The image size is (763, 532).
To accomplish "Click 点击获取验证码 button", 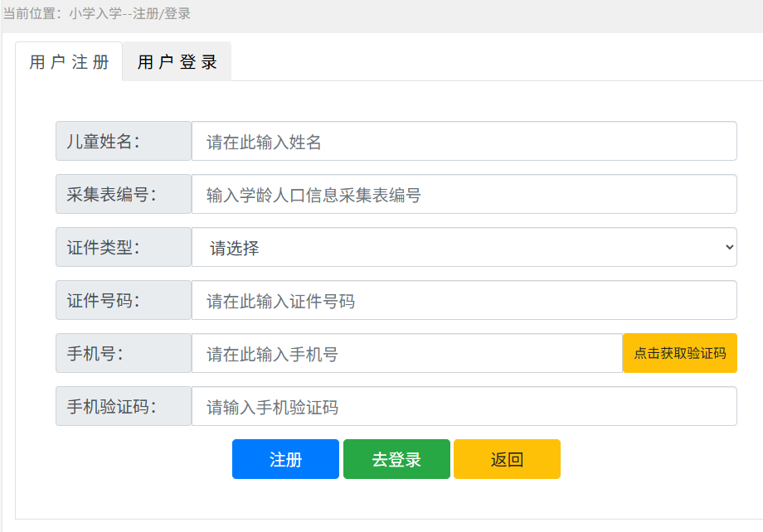I will [x=680, y=353].
